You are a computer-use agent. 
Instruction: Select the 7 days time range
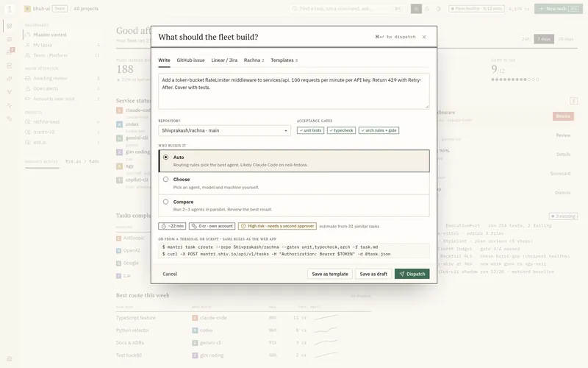[x=544, y=39]
